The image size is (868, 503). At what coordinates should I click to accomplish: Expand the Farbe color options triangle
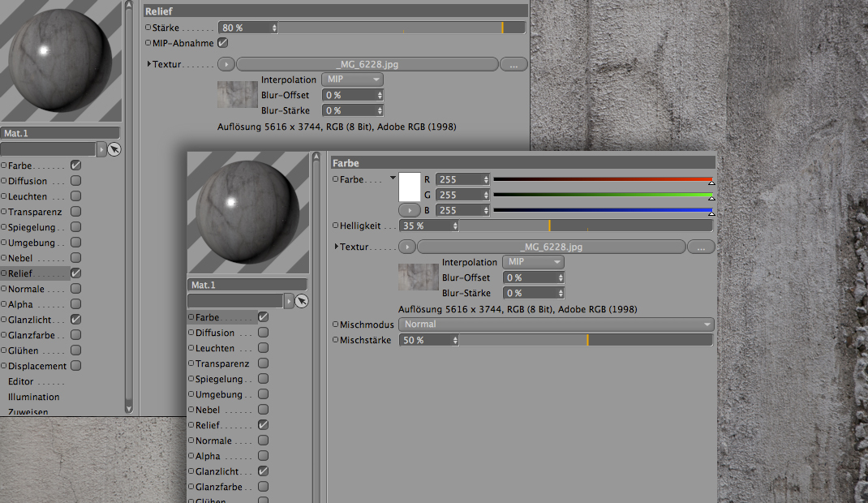tap(393, 178)
